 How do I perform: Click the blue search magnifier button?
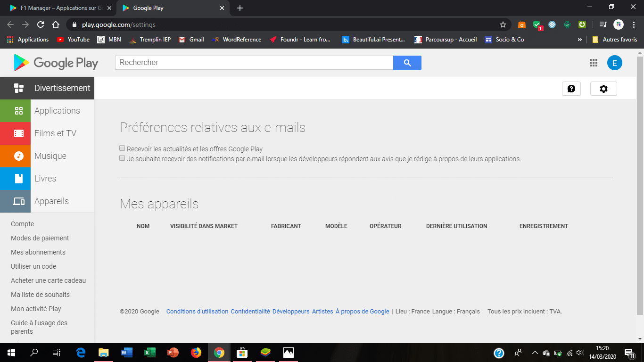pyautogui.click(x=407, y=63)
